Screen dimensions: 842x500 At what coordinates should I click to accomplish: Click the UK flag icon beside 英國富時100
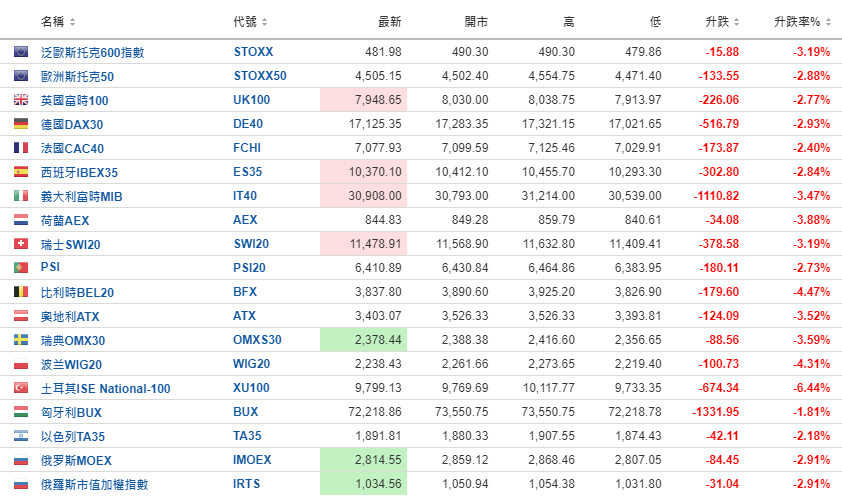click(21, 100)
